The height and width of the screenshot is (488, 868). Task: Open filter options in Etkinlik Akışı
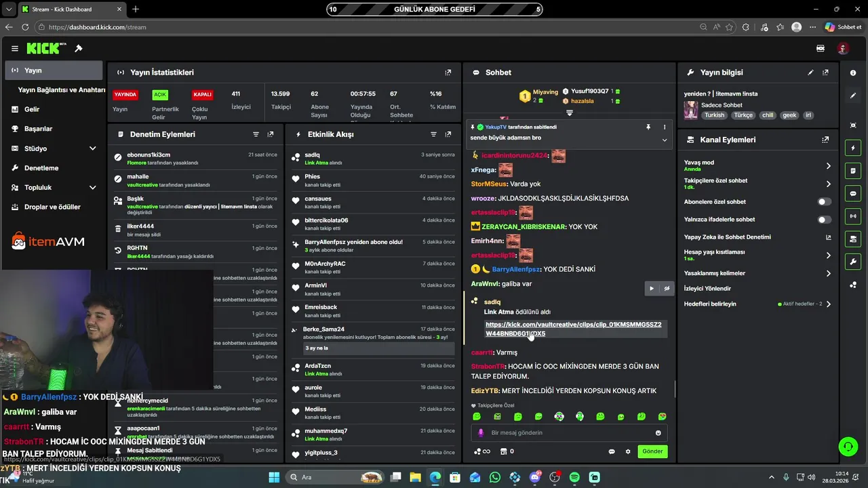pos(433,134)
